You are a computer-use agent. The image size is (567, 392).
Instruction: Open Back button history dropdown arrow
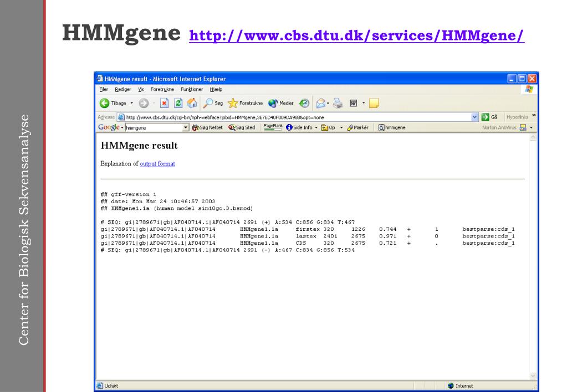point(131,104)
